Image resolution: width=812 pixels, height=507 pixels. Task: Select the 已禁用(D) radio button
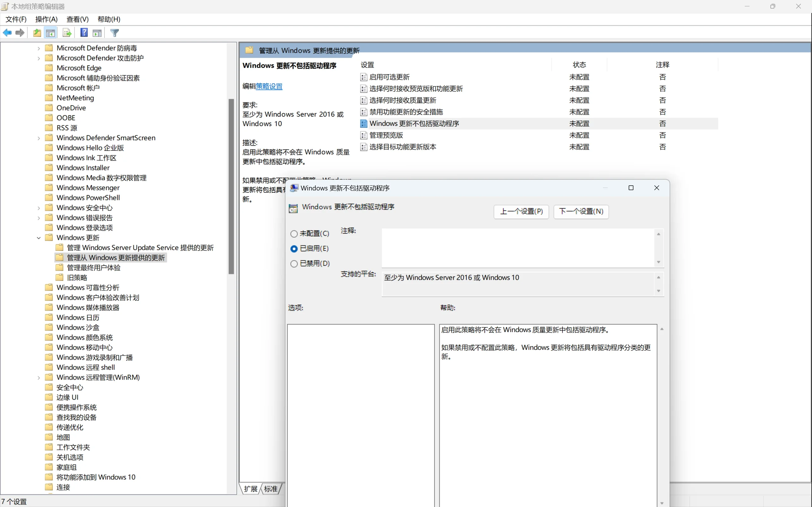click(x=294, y=264)
